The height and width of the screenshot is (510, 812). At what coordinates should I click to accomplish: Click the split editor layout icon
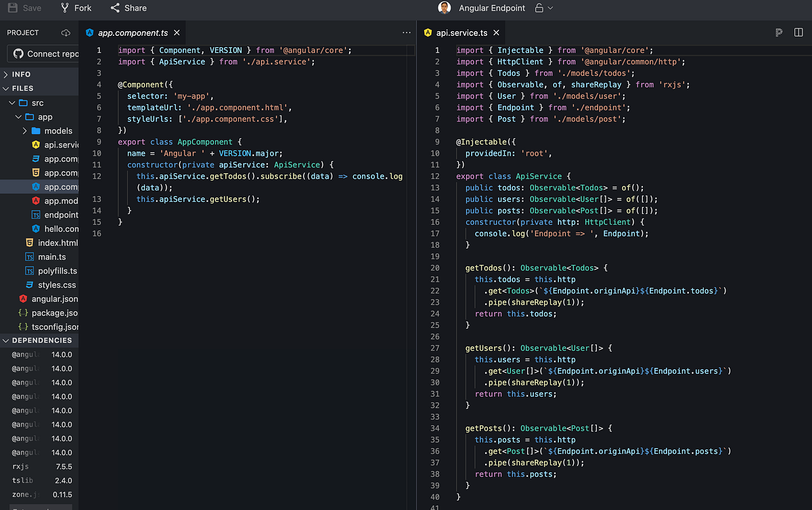pyautogui.click(x=799, y=33)
